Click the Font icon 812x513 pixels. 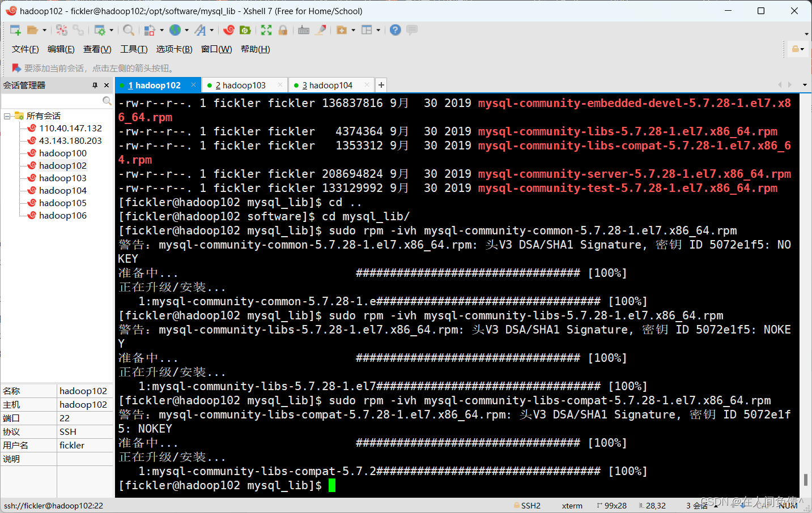pos(200,30)
